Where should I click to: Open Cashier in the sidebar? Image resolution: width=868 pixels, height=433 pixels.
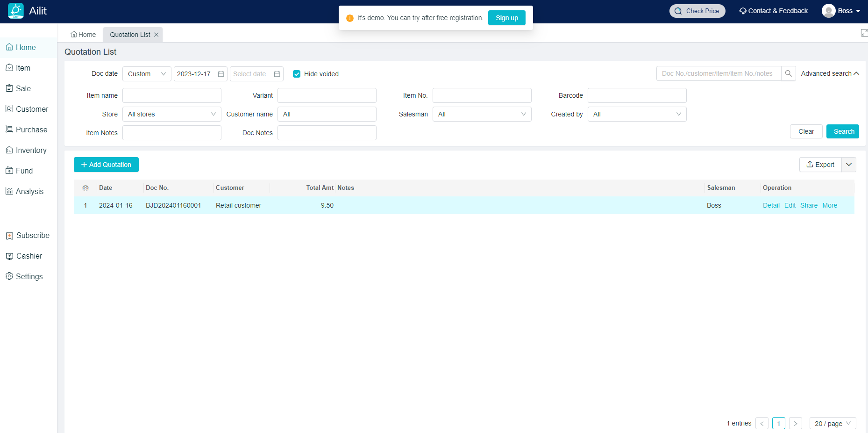click(x=28, y=256)
